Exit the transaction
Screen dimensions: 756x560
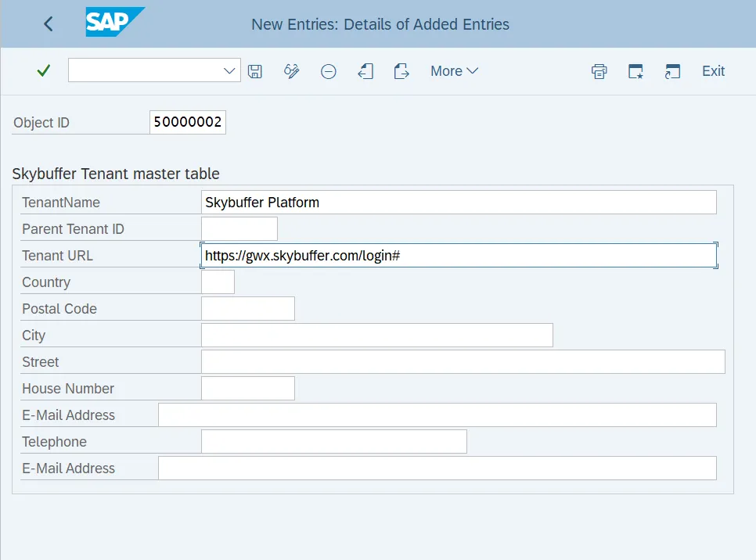(x=713, y=71)
